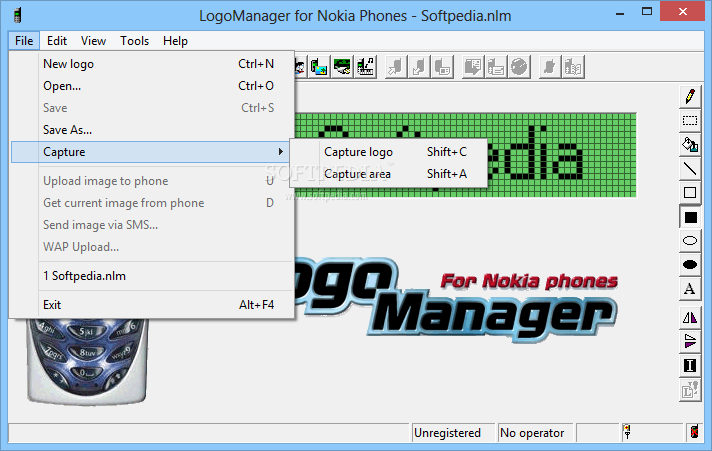Flip logo vertically with purple triangle icon
The width and height of the screenshot is (712, 451).
pyautogui.click(x=690, y=341)
